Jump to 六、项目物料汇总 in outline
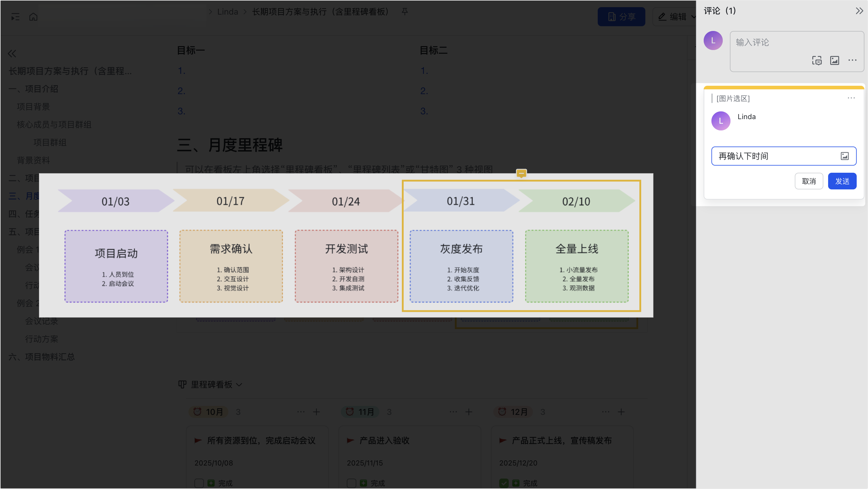868x489 pixels. pyautogui.click(x=42, y=357)
